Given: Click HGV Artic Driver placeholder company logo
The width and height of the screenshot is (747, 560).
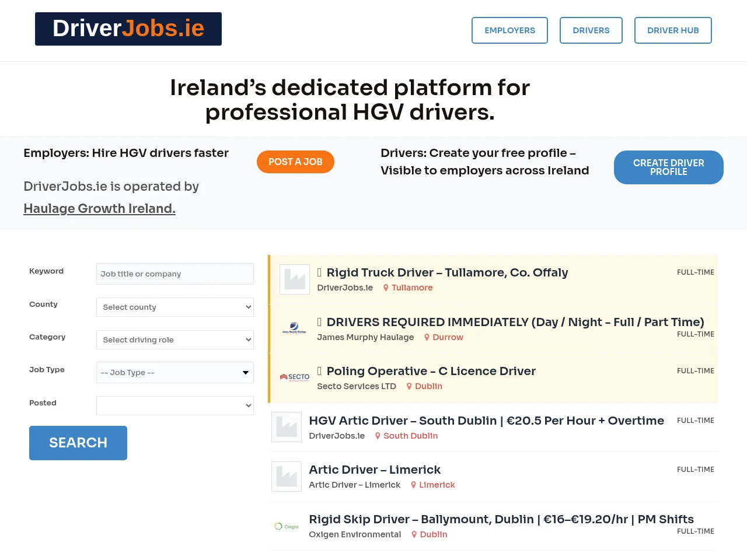Looking at the screenshot, I should point(287,427).
